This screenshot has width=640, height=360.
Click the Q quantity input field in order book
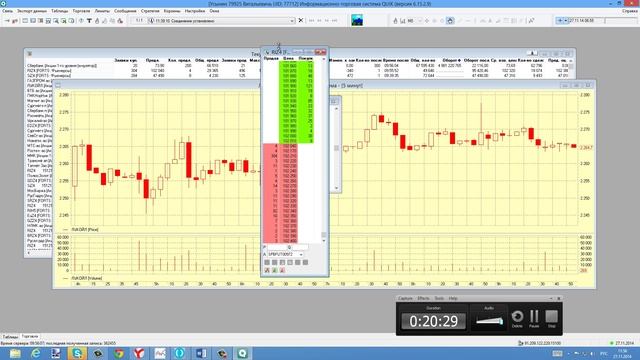[x=300, y=247]
